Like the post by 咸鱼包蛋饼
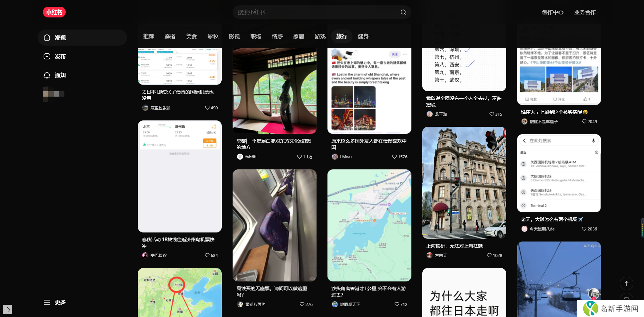The image size is (644, 317). pos(207,108)
